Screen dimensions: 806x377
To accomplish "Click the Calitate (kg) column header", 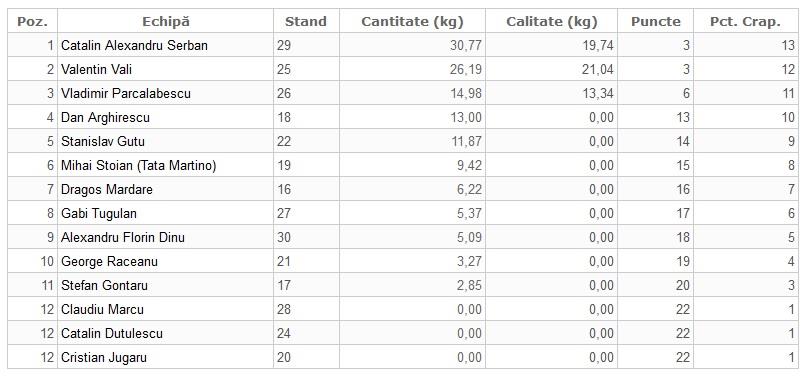I will point(552,22).
